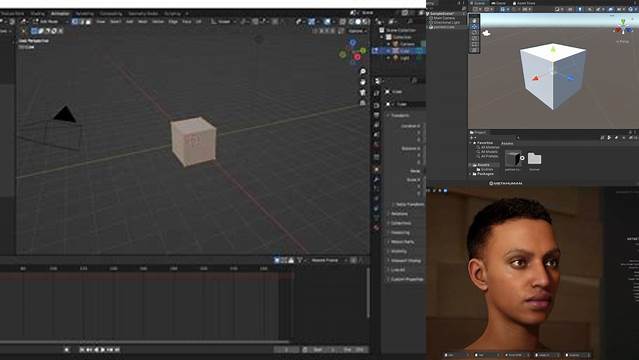Switch to the Animation workspace tab
639x360 pixels.
[60, 13]
